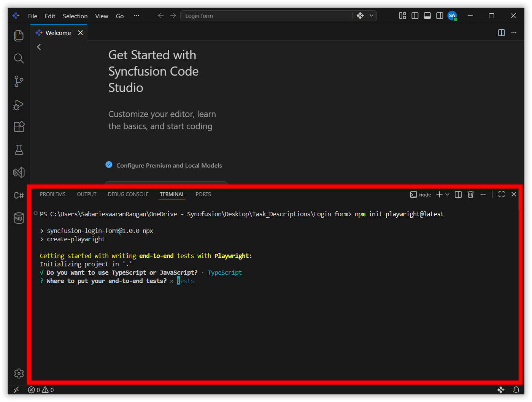Open the File menu
The image size is (532, 402).
point(32,16)
